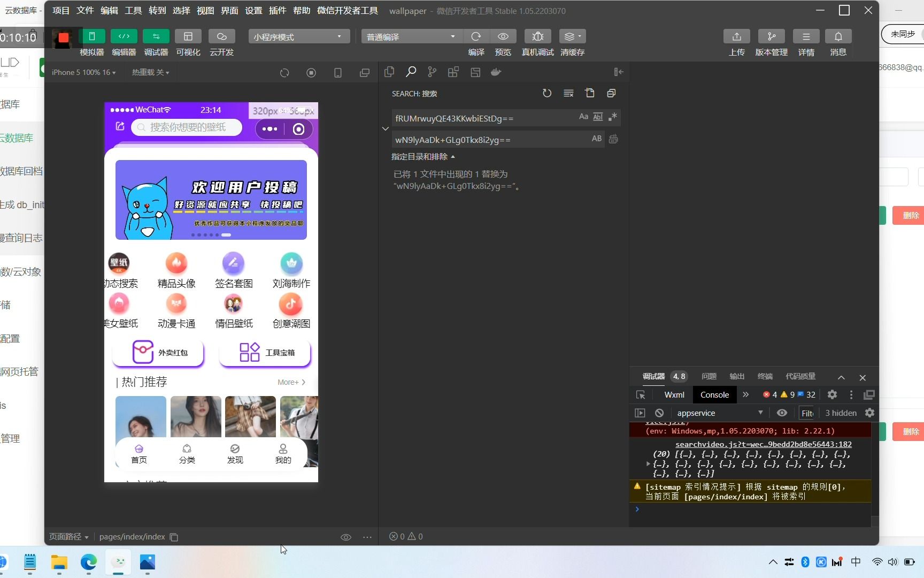Open the hot reload (热重载) dropdown
This screenshot has height=578, width=924.
(x=150, y=72)
